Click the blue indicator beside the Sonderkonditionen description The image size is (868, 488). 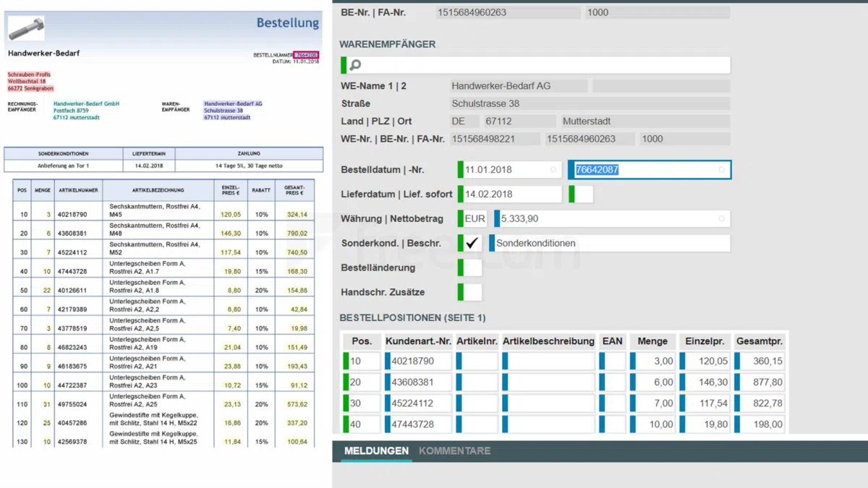[x=490, y=243]
